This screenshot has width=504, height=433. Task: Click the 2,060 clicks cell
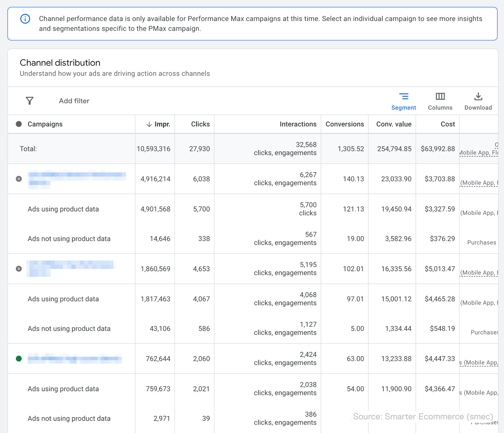click(201, 359)
